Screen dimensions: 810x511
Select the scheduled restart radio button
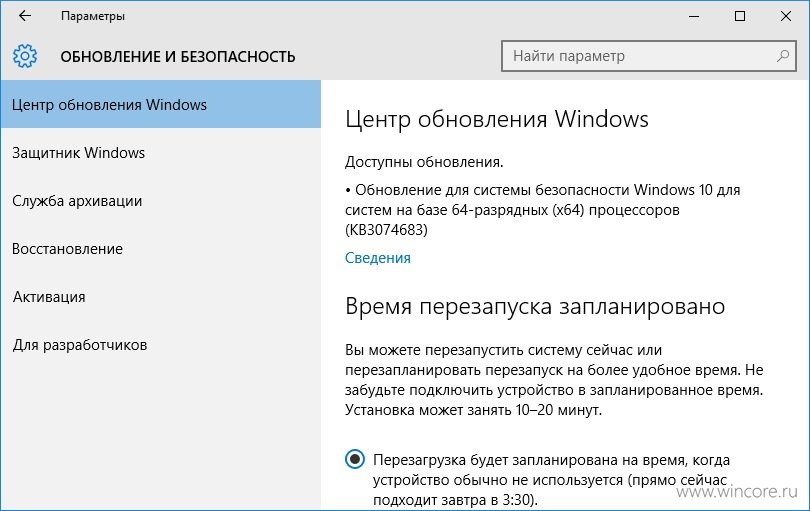[x=355, y=459]
